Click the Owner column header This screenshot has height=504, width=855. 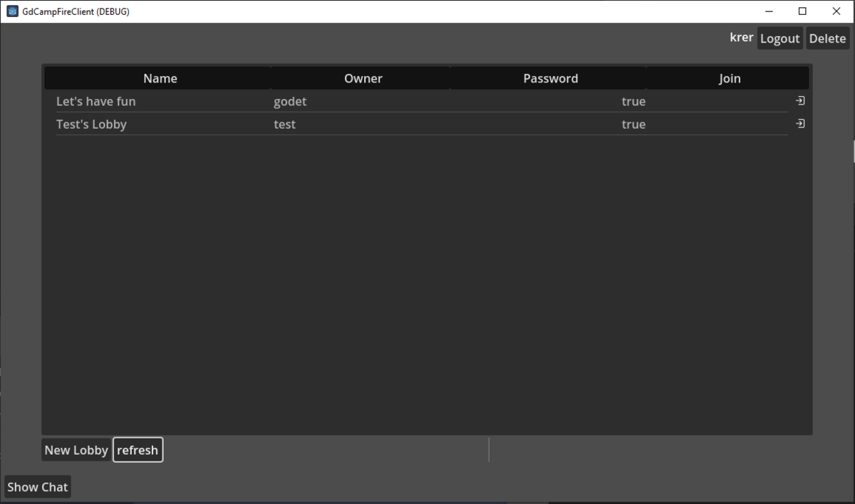pos(363,78)
